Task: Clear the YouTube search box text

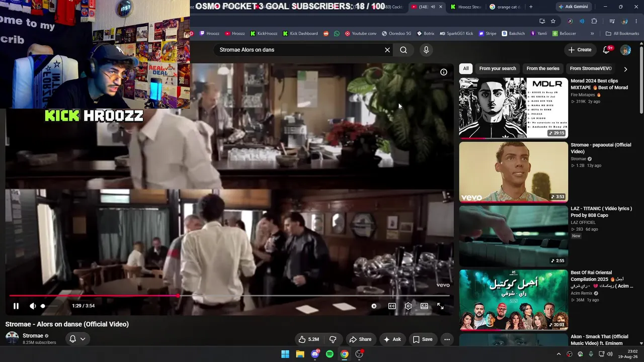Action: point(387,50)
